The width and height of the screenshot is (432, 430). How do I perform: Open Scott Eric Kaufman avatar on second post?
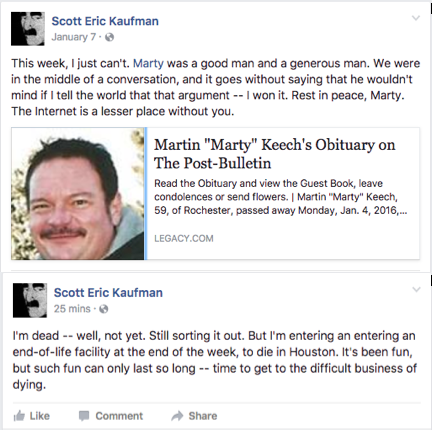[x=30, y=300]
